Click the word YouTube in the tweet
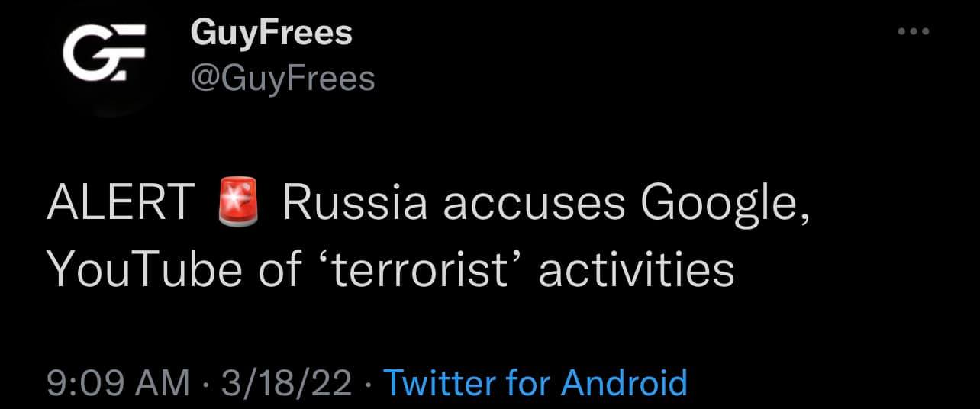This screenshot has height=409, width=980. (143, 269)
